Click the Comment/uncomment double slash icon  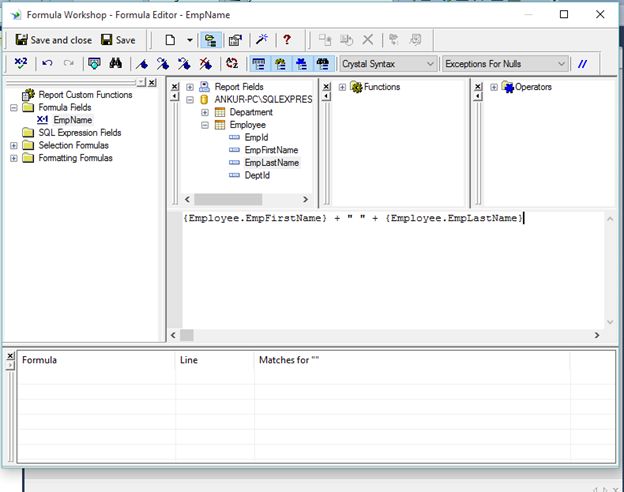click(x=583, y=64)
